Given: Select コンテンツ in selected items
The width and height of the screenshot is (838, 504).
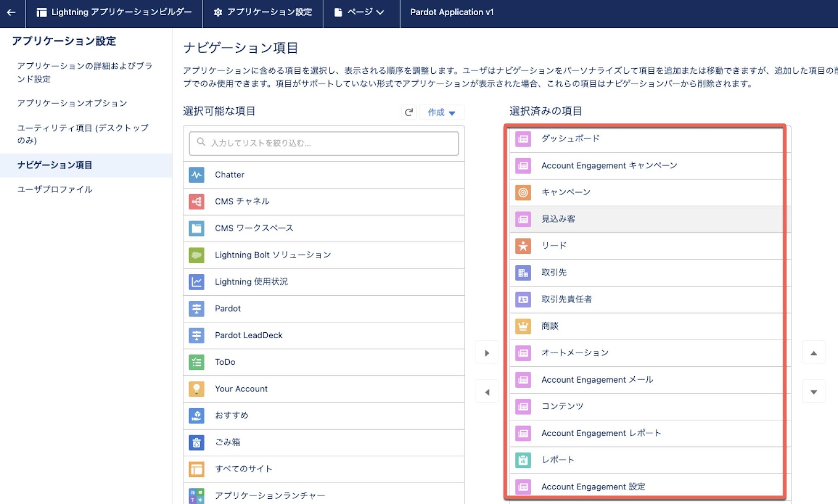Looking at the screenshot, I should point(650,407).
